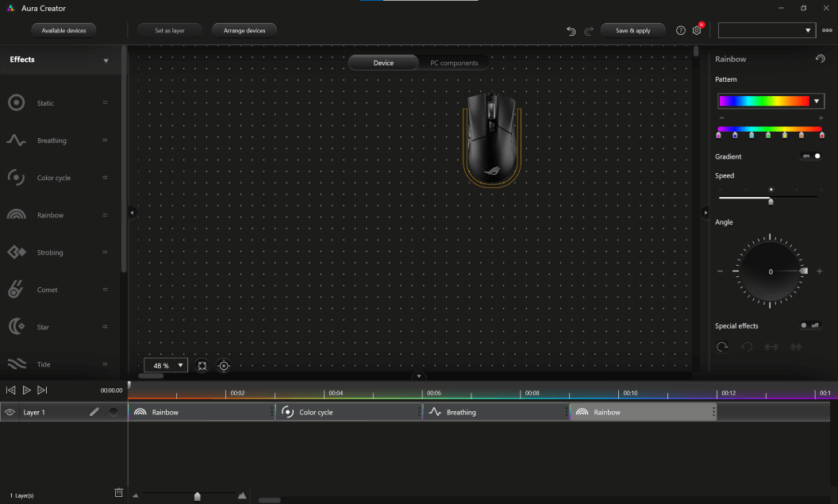Decrease angle with minus button
The image size is (838, 504).
click(x=720, y=271)
